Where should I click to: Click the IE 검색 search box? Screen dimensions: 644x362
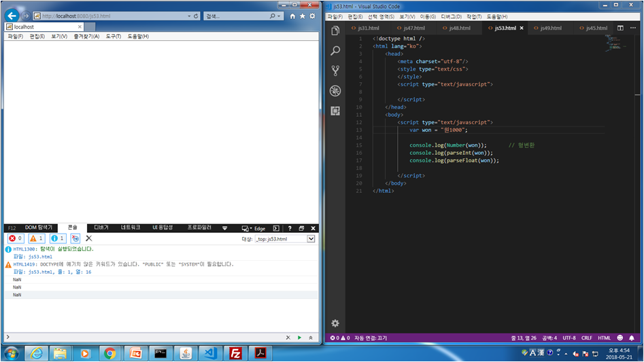click(x=236, y=16)
